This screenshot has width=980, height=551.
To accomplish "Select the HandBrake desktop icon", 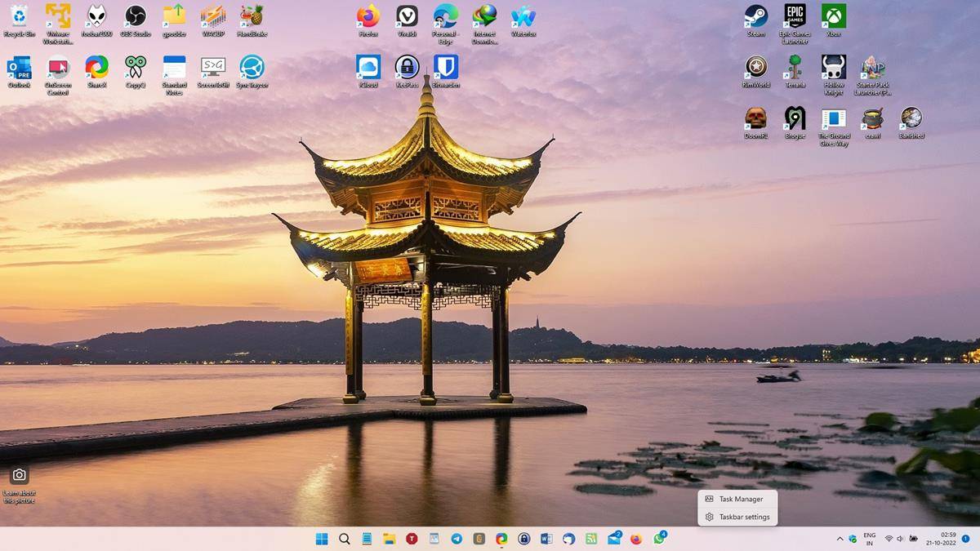I will pyautogui.click(x=253, y=18).
